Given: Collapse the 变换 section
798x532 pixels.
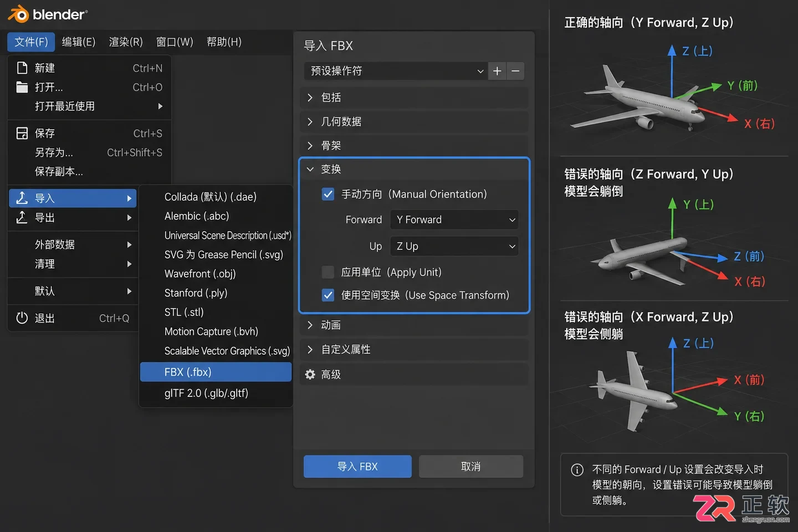Looking at the screenshot, I should pos(414,169).
